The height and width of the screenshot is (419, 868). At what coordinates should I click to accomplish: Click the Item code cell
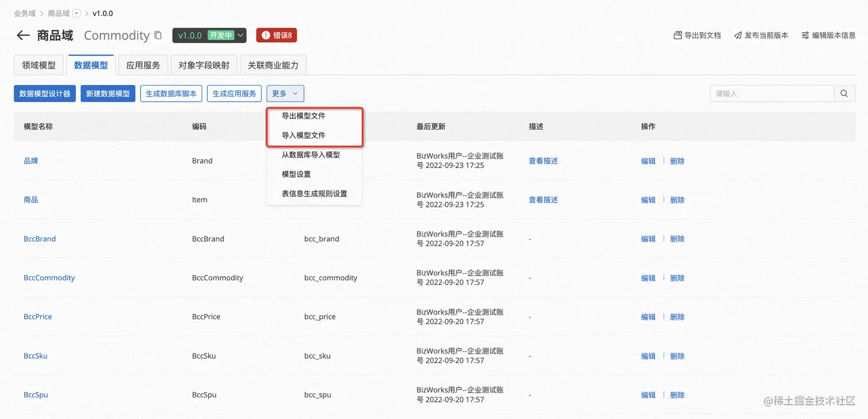[x=200, y=200]
